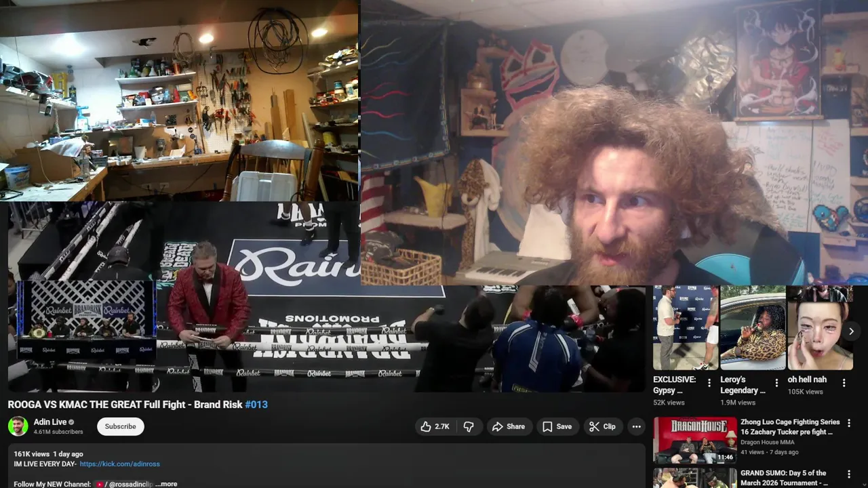Create a Clip from this video
The height and width of the screenshot is (488, 868).
(x=602, y=426)
